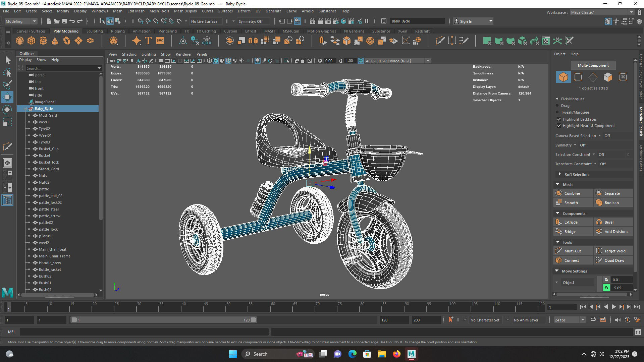The image size is (644, 362).
Task: Click the Extrude component icon
Action: pos(559,222)
